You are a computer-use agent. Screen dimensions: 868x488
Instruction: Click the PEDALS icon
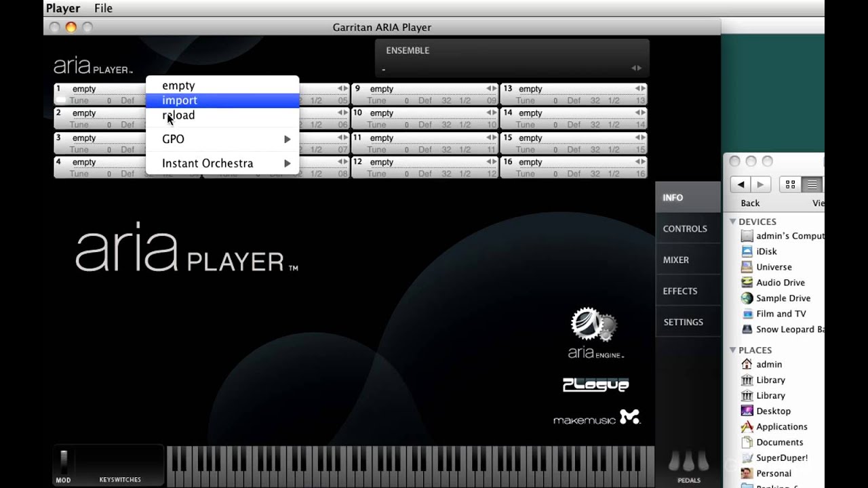pos(688,462)
